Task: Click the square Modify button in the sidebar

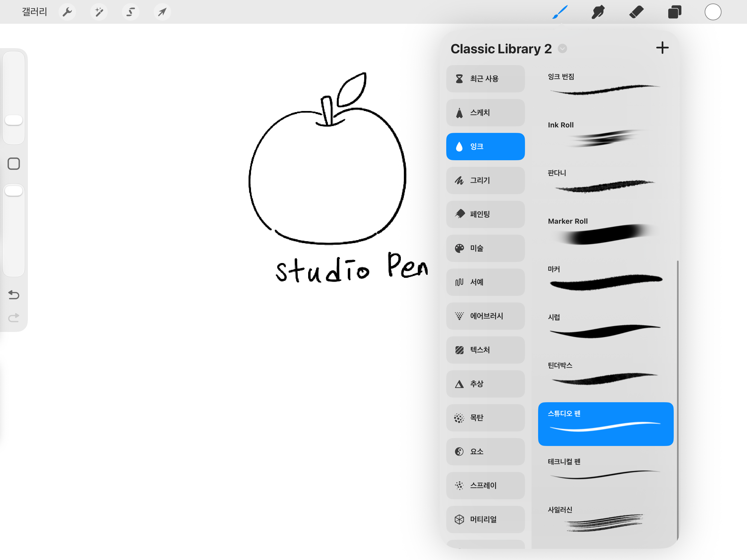Action: point(14,164)
